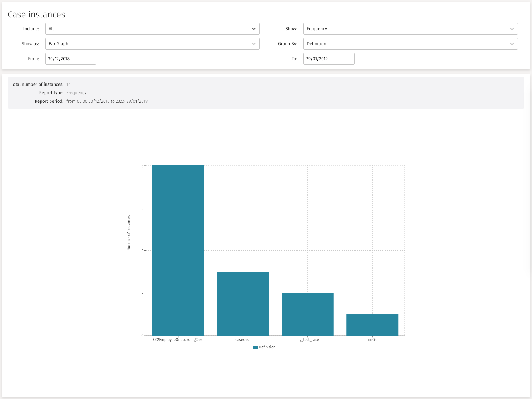The image size is (532, 399).
Task: Click the casecase axis label
Action: tap(243, 340)
